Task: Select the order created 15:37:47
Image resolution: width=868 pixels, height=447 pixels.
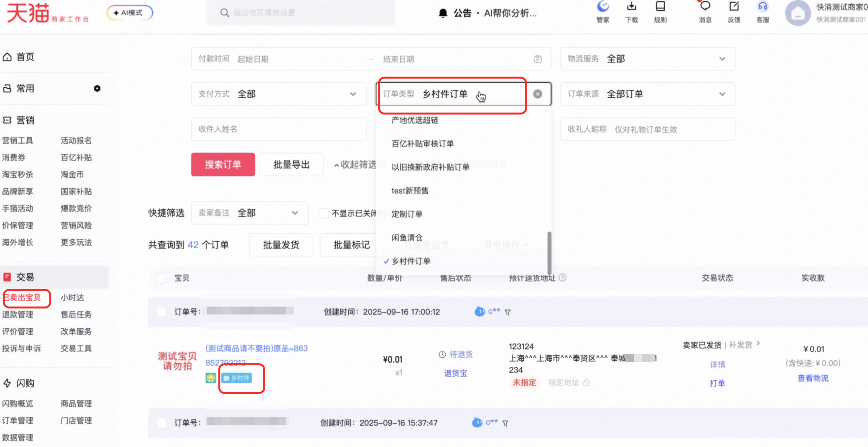Action: 161,423
